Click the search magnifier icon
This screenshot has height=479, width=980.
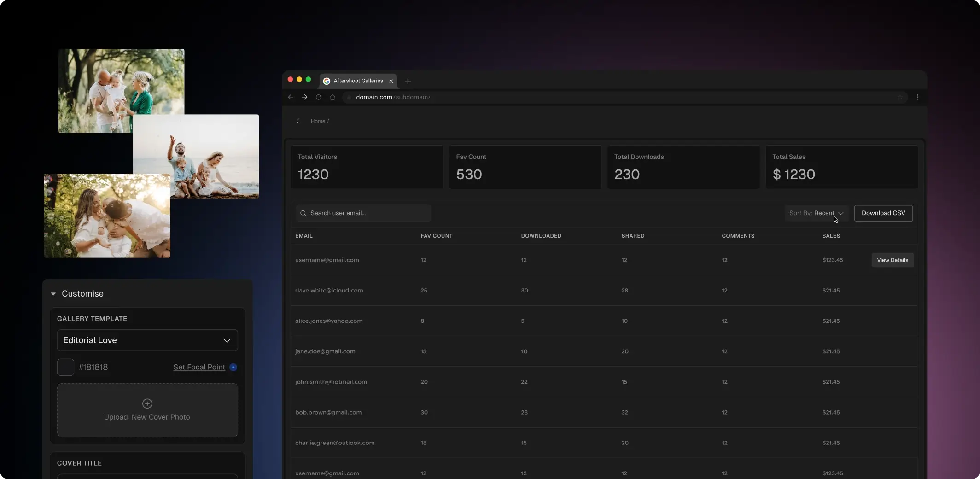pyautogui.click(x=303, y=213)
